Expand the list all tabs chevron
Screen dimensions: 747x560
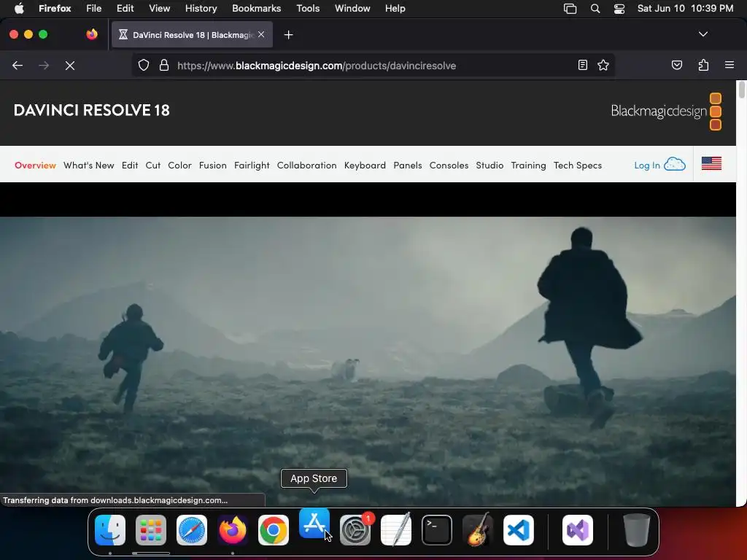click(x=703, y=34)
